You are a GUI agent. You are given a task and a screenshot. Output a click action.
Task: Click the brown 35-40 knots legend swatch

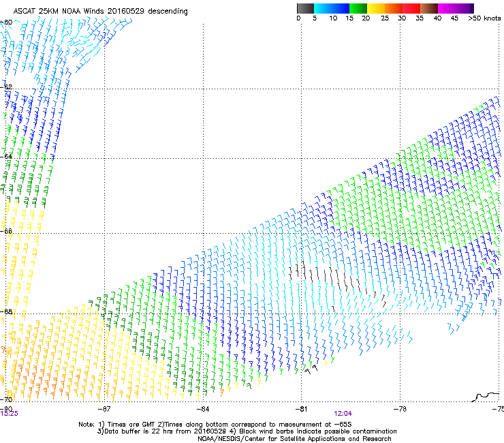click(429, 8)
